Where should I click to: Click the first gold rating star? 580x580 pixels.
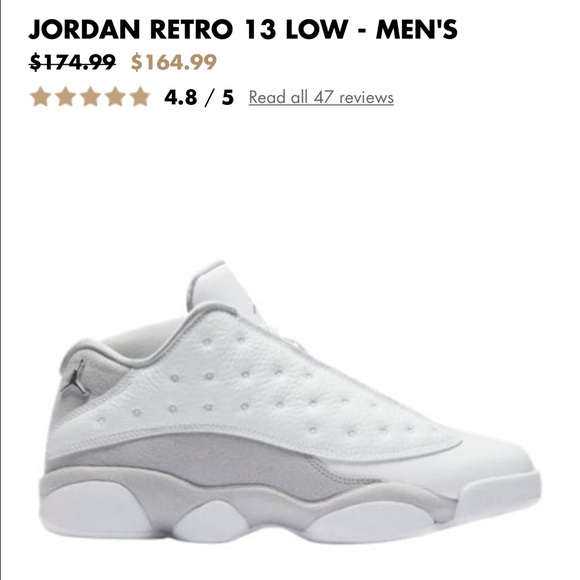(40, 97)
